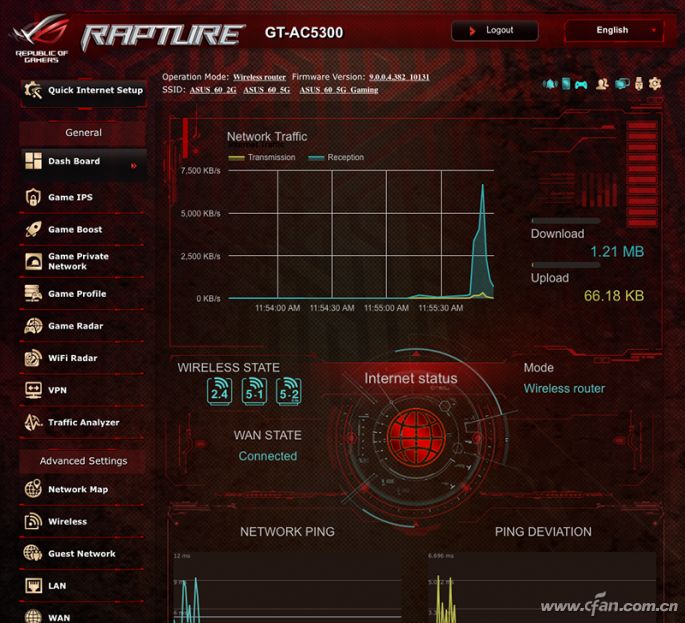This screenshot has width=685, height=623.
Task: Click the 5-2 wireless band icon
Action: point(289,391)
